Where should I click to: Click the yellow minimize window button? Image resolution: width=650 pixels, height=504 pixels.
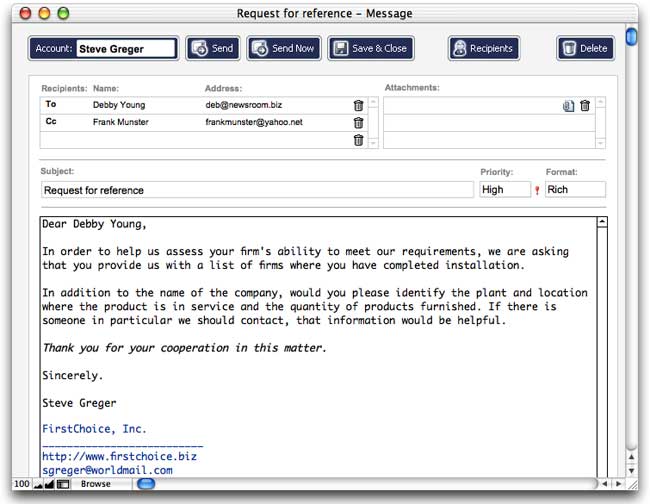pos(44,14)
